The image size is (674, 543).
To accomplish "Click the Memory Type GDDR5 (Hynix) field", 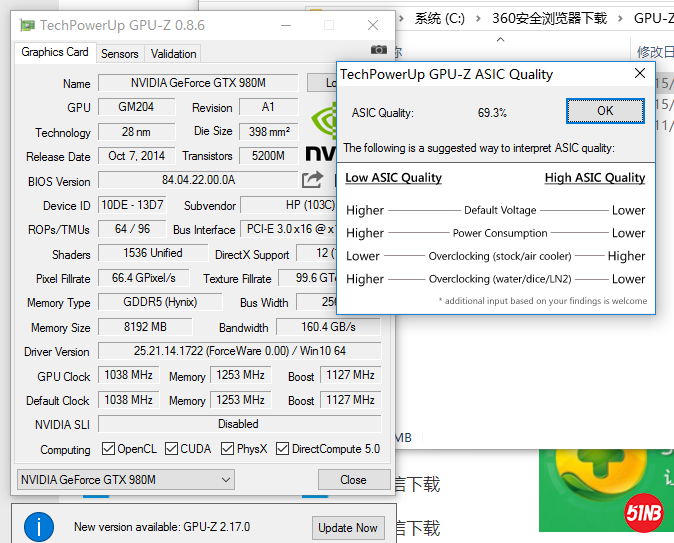I will click(x=160, y=302).
